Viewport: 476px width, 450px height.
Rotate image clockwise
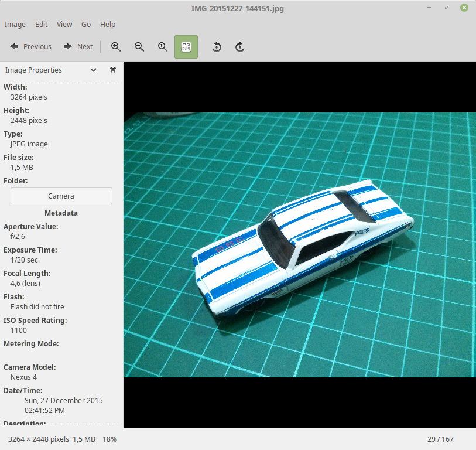tap(239, 47)
